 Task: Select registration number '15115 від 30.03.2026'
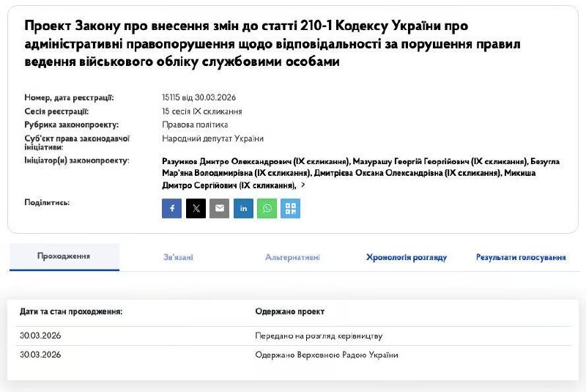coord(199,97)
